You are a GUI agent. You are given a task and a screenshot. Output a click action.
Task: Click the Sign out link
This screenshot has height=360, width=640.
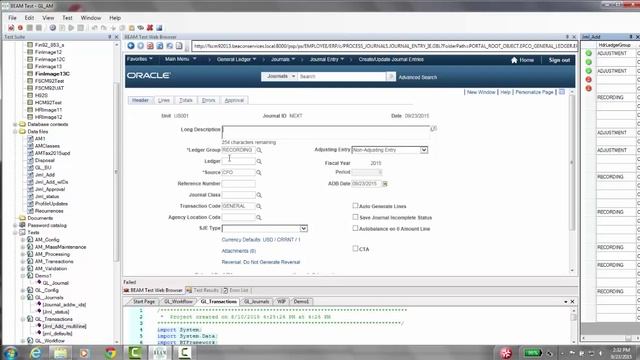[x=559, y=60]
